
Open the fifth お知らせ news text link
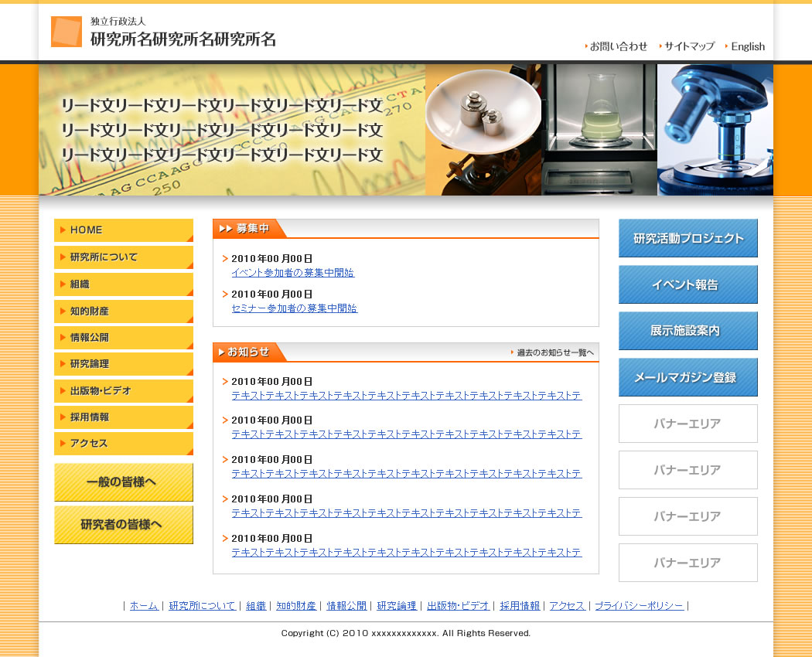click(x=407, y=553)
